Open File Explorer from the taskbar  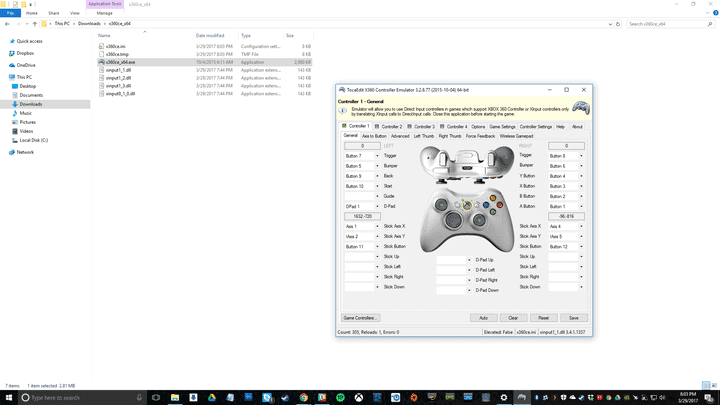tap(175, 398)
